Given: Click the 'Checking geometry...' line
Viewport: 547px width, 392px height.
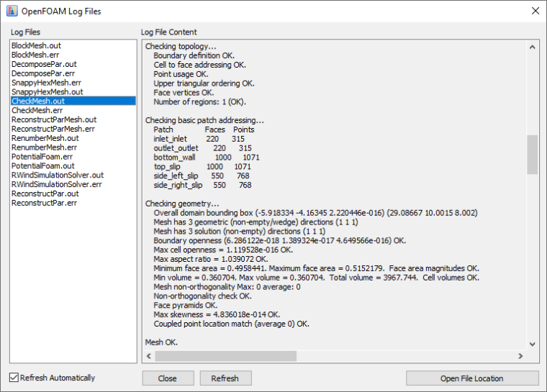Looking at the screenshot, I should [182, 204].
